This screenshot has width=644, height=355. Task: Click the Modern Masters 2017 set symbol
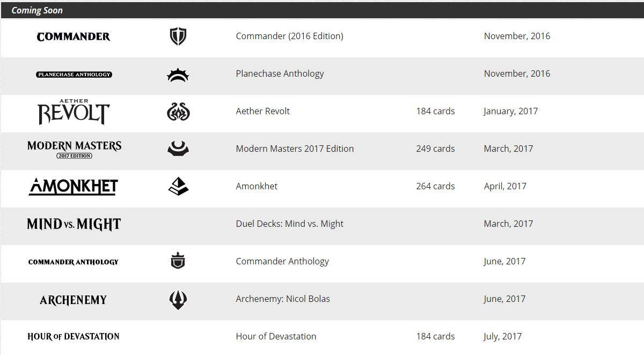[178, 149]
